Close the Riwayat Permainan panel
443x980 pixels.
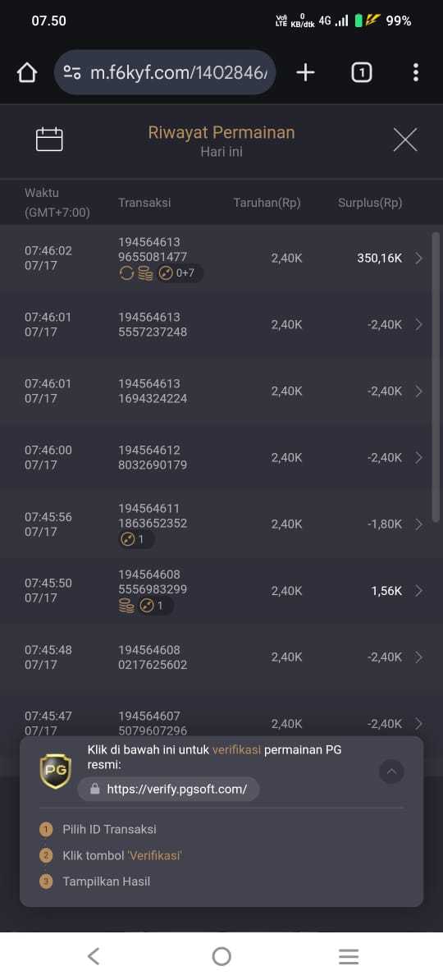(405, 140)
